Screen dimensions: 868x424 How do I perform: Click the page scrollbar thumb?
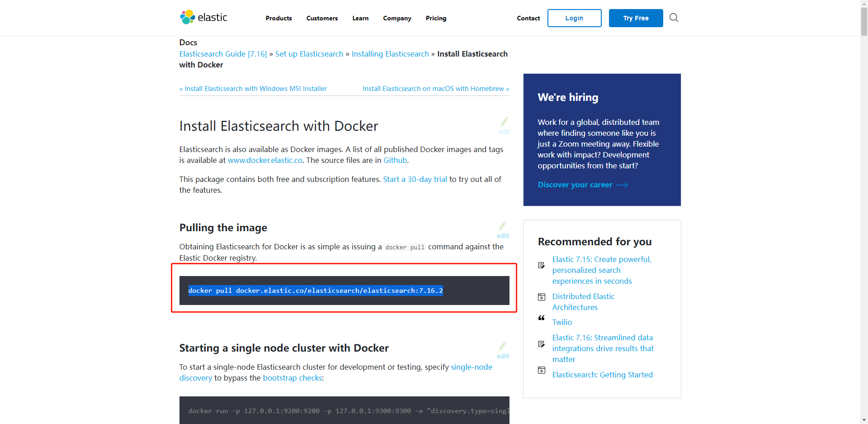[x=864, y=21]
